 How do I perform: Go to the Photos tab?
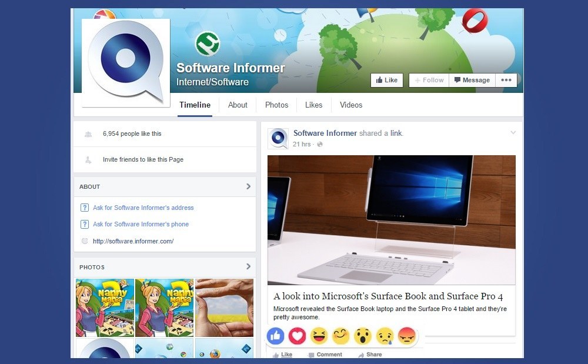[x=277, y=105]
